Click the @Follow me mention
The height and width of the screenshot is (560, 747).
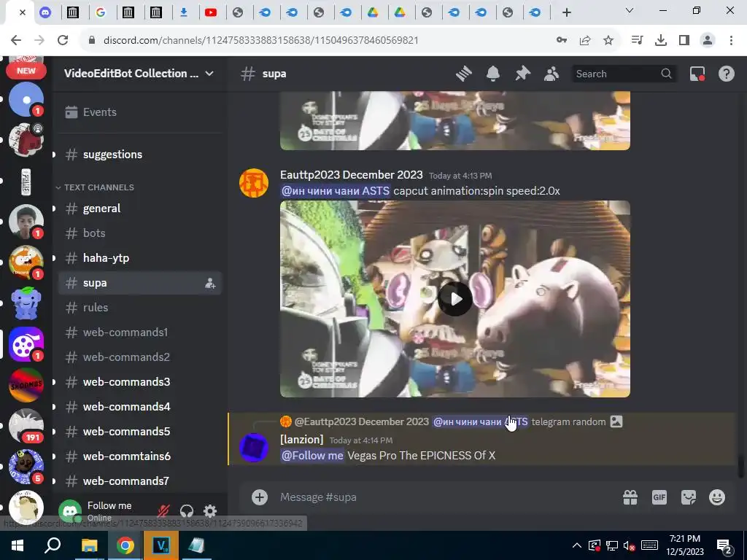[x=312, y=456]
